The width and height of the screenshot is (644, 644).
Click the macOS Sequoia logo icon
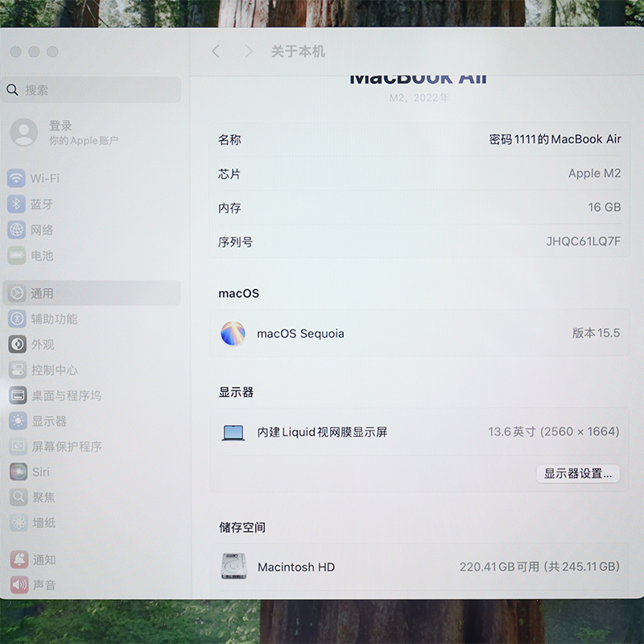tap(233, 333)
